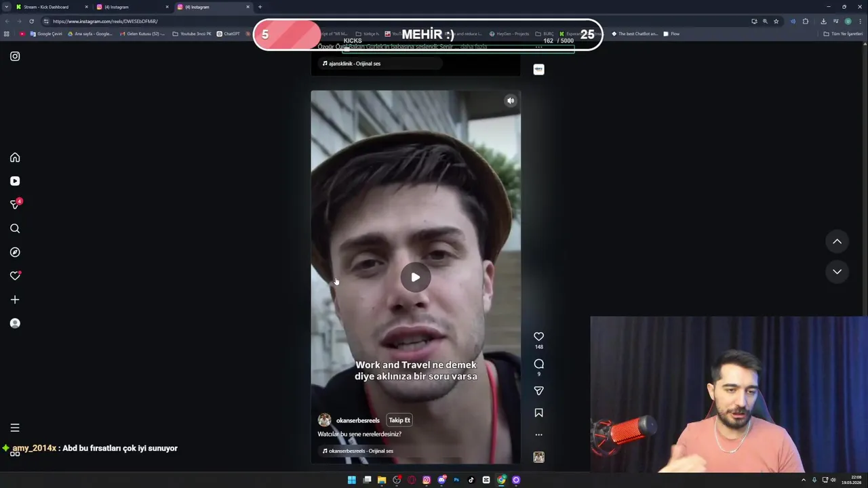
Task: Open Search in the Instagram sidebar
Action: point(15,228)
